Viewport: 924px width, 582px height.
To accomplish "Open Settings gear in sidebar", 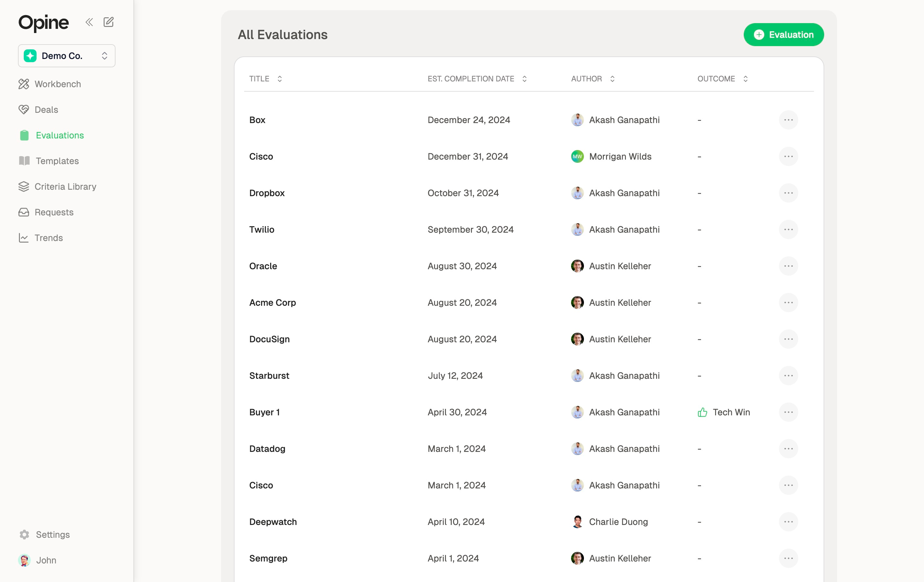I will (53, 535).
